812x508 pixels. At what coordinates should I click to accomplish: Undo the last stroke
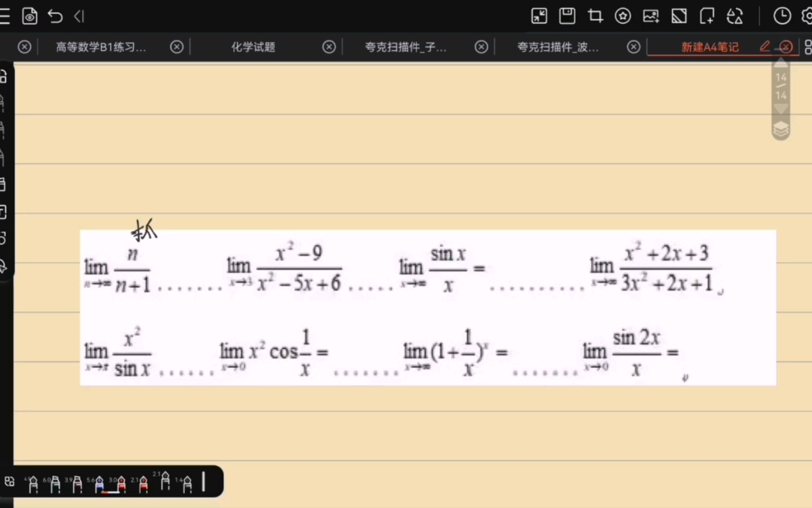55,16
